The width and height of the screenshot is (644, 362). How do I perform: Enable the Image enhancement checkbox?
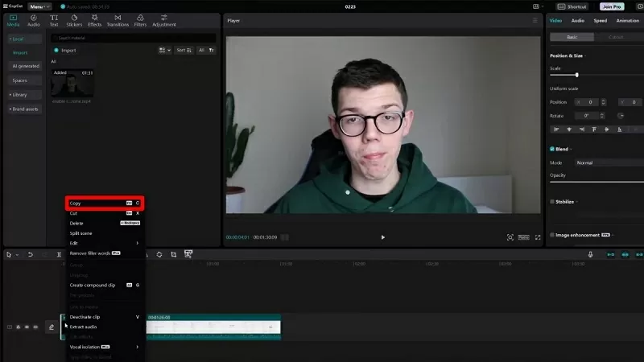point(552,235)
